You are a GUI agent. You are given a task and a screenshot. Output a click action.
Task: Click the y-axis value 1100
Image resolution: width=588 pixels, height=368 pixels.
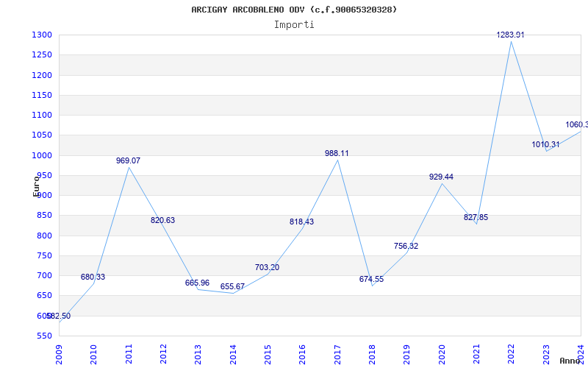[x=42, y=115]
